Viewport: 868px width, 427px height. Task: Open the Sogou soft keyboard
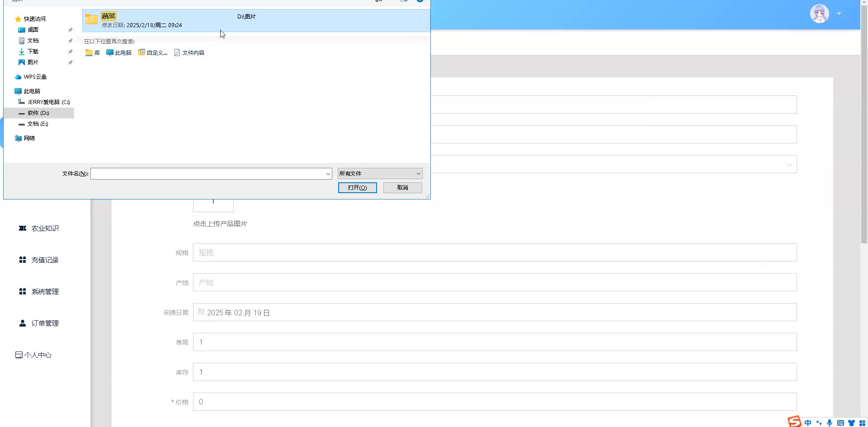(840, 423)
